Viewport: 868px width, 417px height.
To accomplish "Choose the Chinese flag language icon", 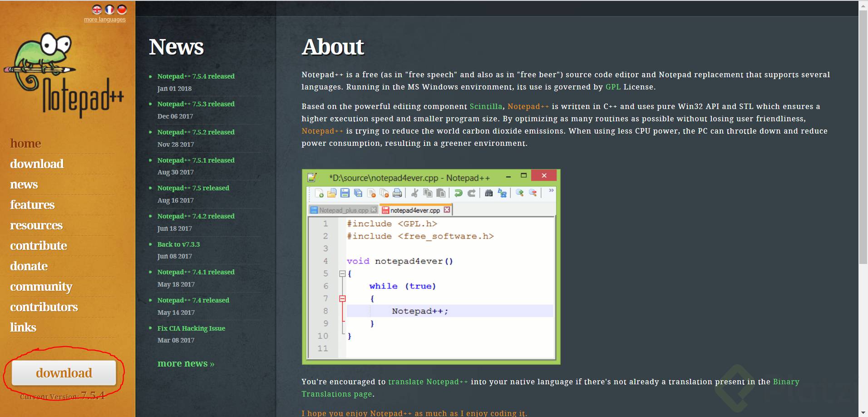I will point(122,10).
